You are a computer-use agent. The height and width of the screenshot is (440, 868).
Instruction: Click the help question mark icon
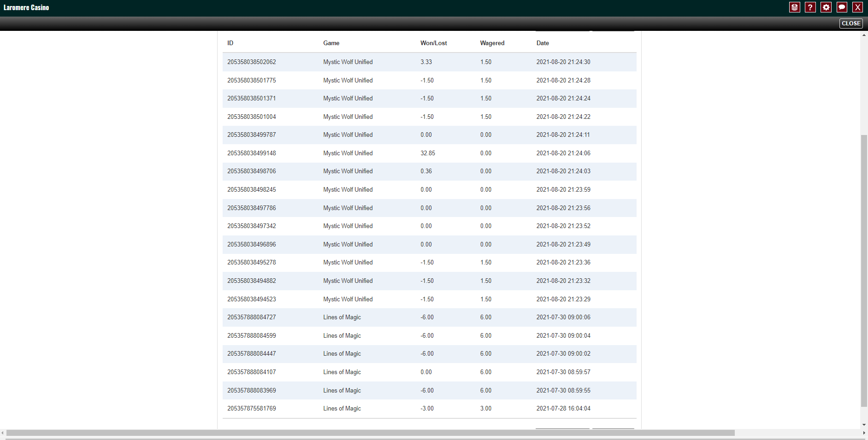pos(810,7)
